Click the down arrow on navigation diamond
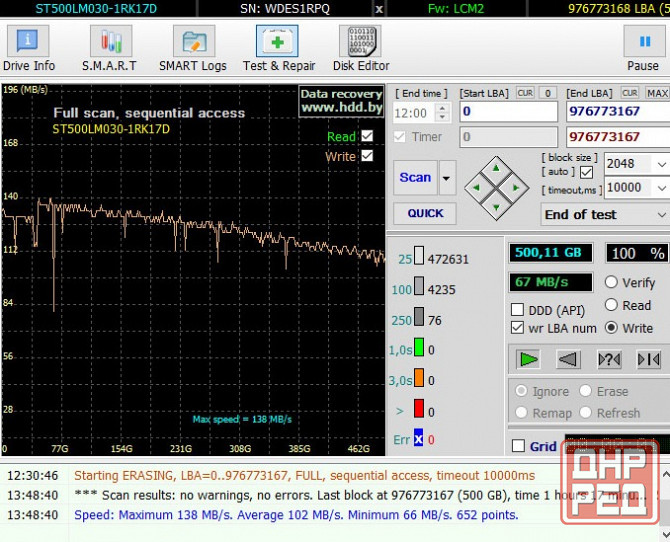This screenshot has width=670, height=542. 496,207
